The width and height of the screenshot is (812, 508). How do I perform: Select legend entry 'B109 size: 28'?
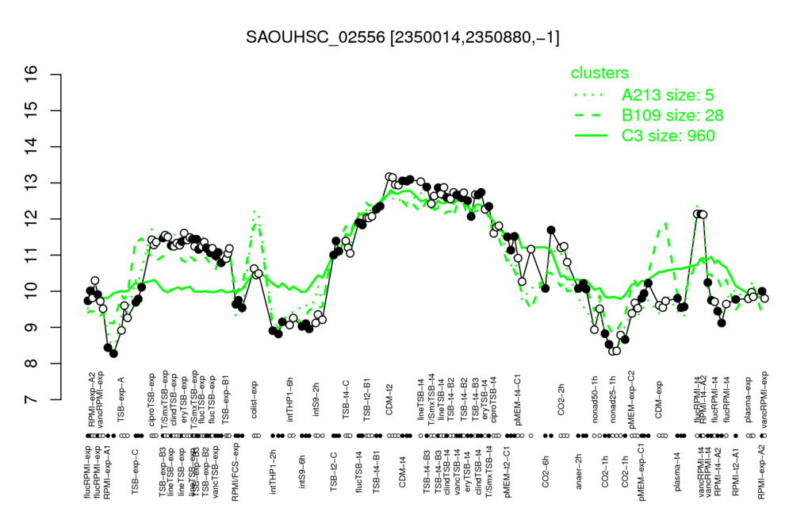tap(672, 115)
